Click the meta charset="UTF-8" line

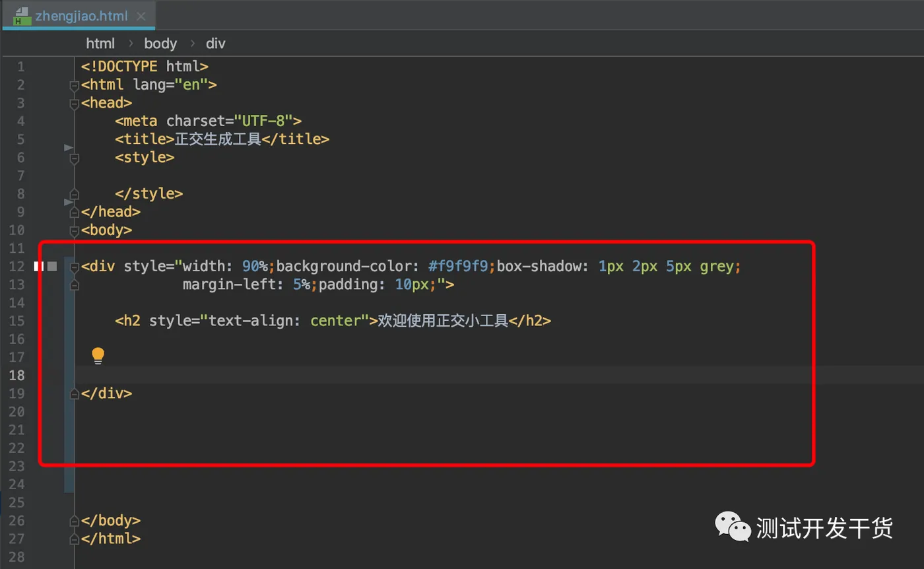click(x=208, y=121)
